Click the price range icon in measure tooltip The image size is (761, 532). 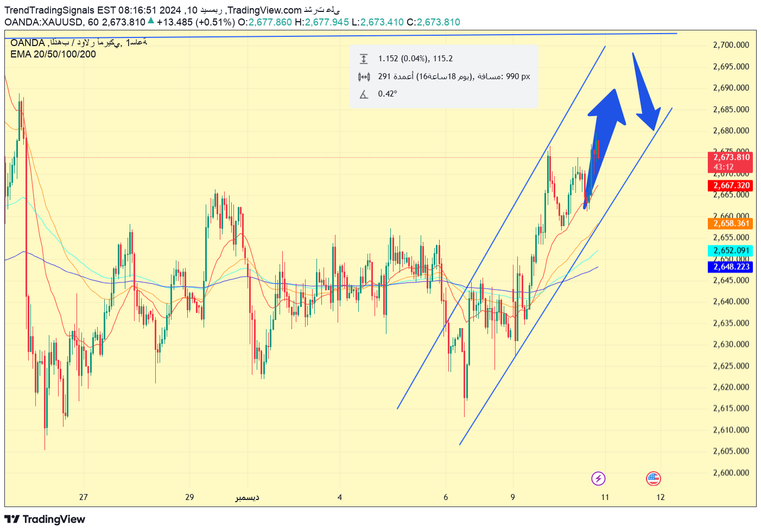coord(364,59)
